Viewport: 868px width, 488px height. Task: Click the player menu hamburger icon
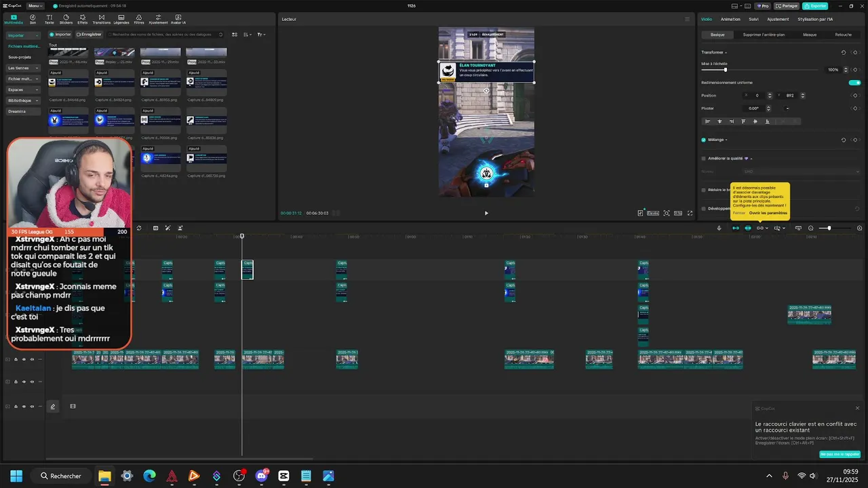tap(687, 19)
